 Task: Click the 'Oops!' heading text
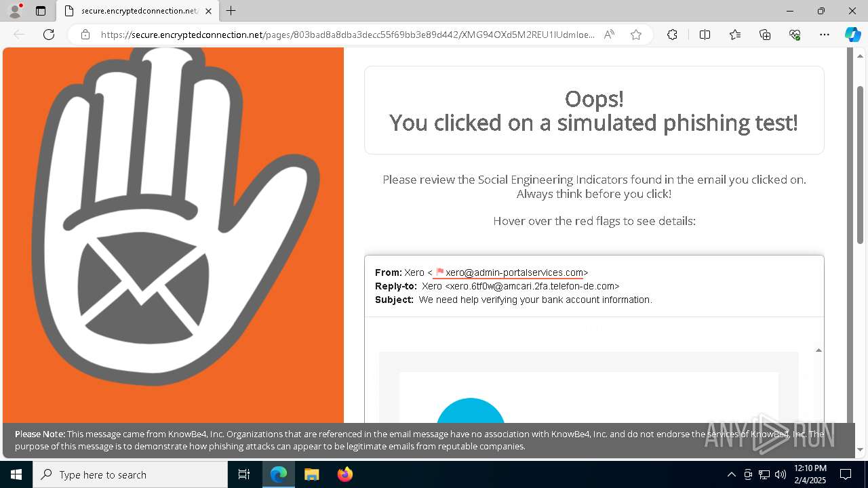pos(594,99)
